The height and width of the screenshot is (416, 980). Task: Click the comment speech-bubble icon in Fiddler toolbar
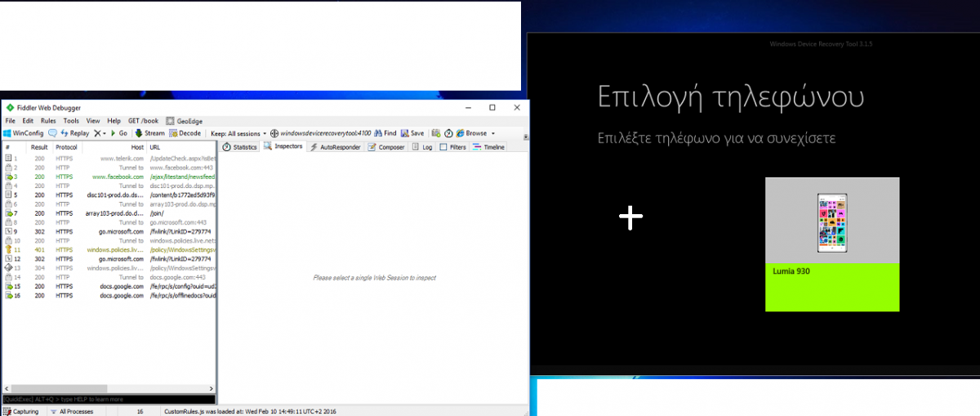click(52, 133)
